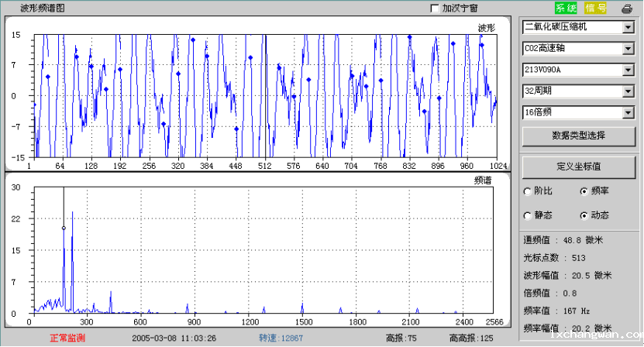Click the printer icon
Screen dimensions: 644x347
(626, 9)
